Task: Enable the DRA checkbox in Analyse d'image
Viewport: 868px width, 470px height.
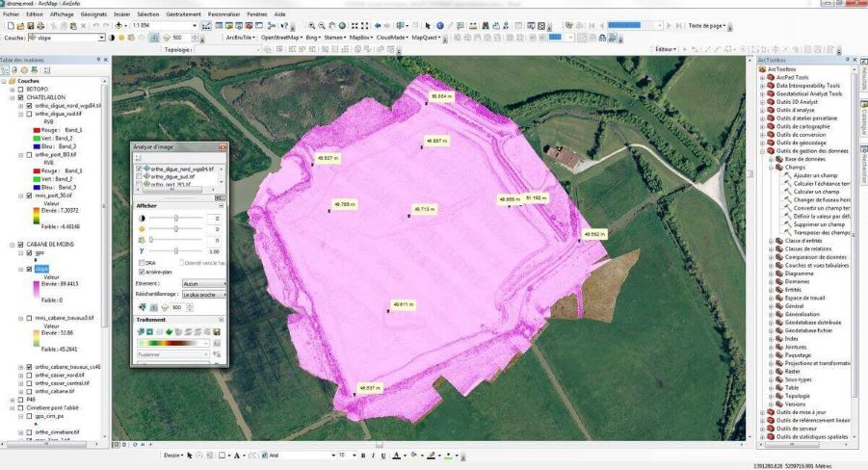Action: 142,263
